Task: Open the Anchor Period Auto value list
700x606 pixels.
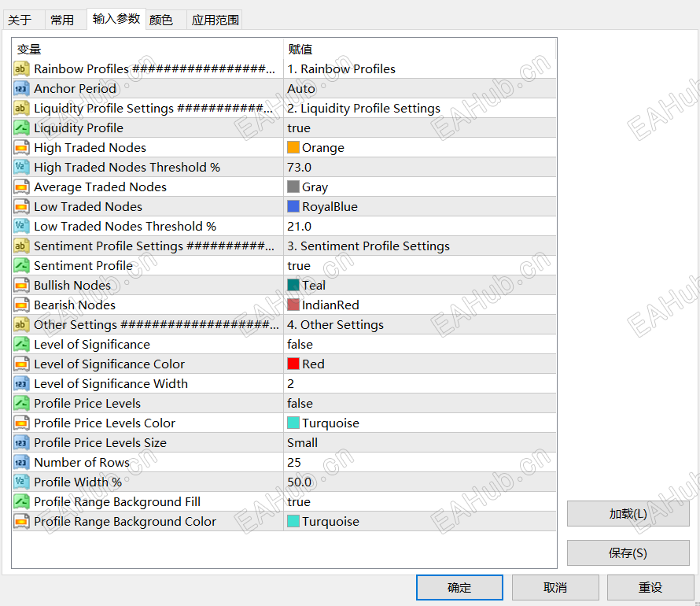Action: (x=420, y=89)
